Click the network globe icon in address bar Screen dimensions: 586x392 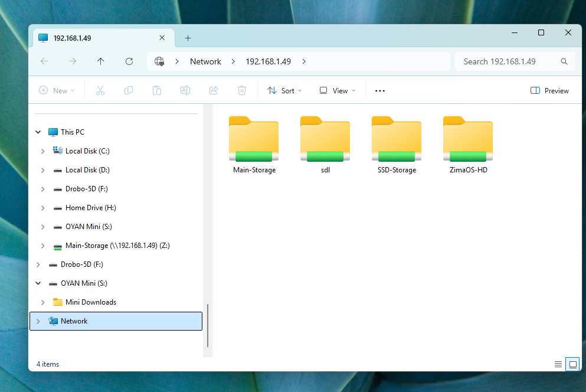159,61
